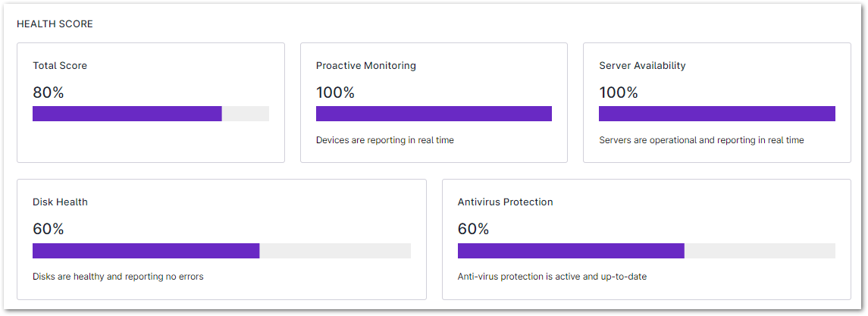Viewport: 868px width, 316px height.
Task: Click the Server Availability progress bar
Action: 716,114
